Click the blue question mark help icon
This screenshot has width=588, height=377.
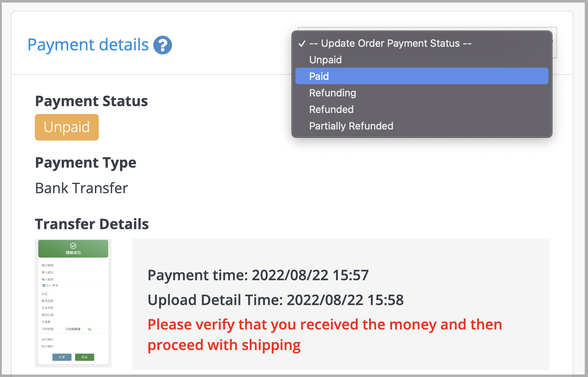point(162,45)
